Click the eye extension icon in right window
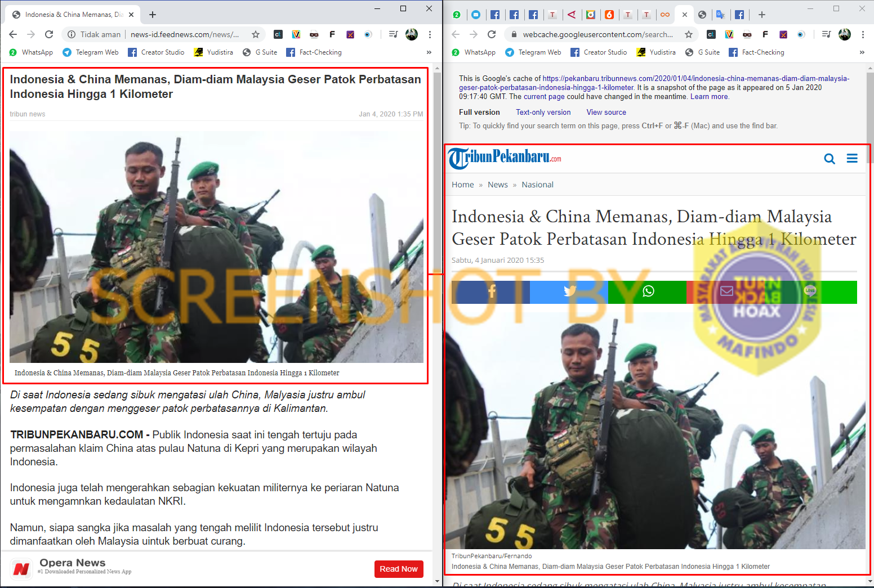The image size is (874, 588). coord(801,34)
